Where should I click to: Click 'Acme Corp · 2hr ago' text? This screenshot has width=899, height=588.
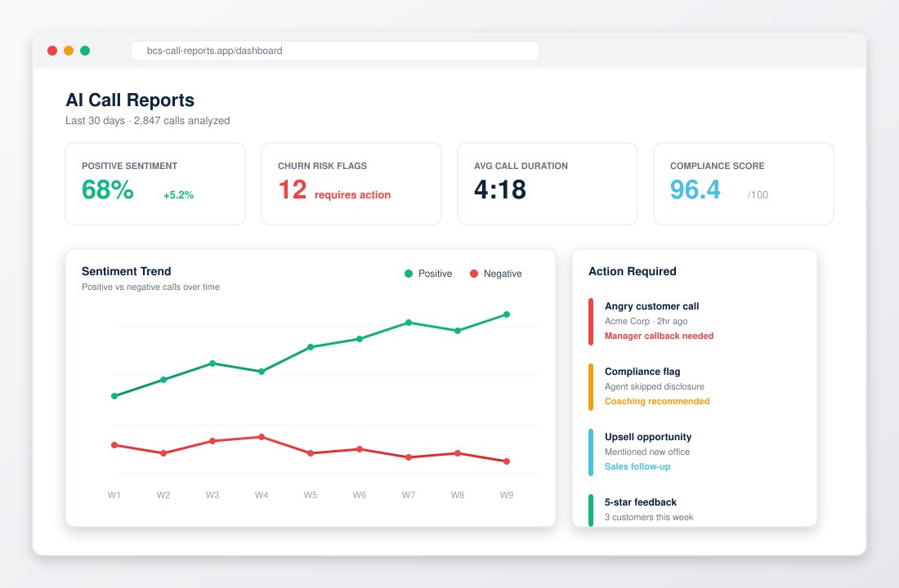[x=646, y=321]
